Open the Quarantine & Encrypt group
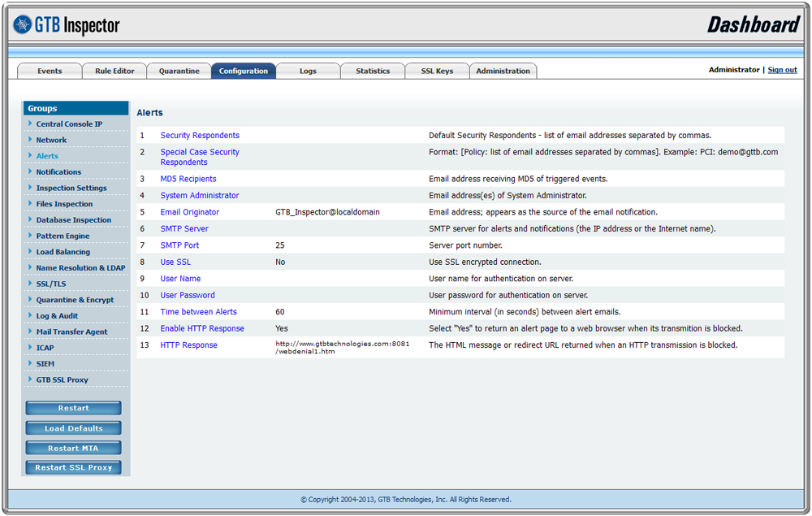812x516 pixels. (x=75, y=300)
